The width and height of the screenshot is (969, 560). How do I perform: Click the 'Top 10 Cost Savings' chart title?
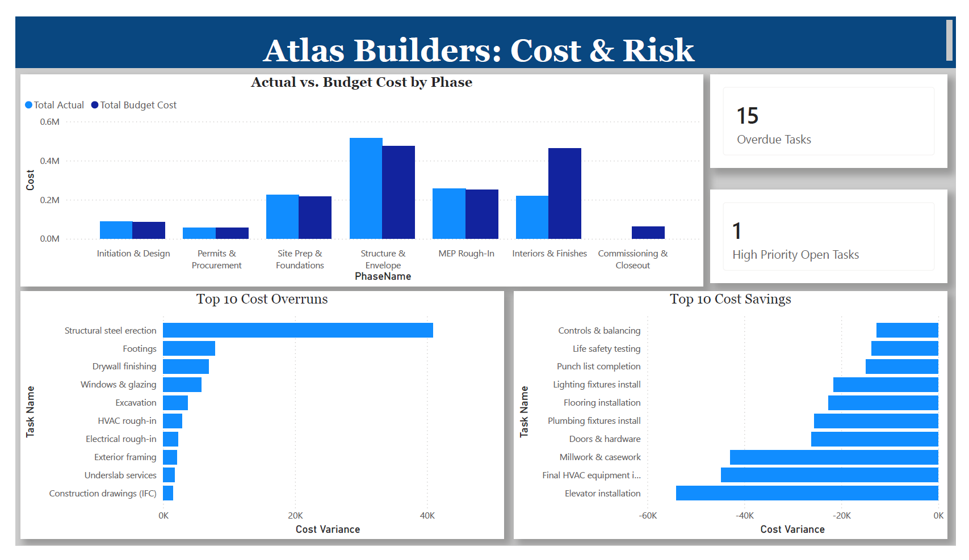(x=731, y=299)
